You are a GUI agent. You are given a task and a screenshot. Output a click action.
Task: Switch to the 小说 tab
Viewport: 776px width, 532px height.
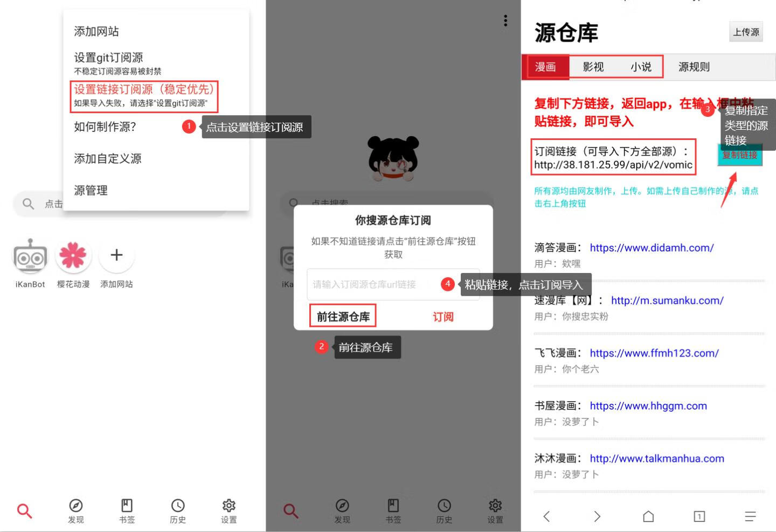click(641, 67)
